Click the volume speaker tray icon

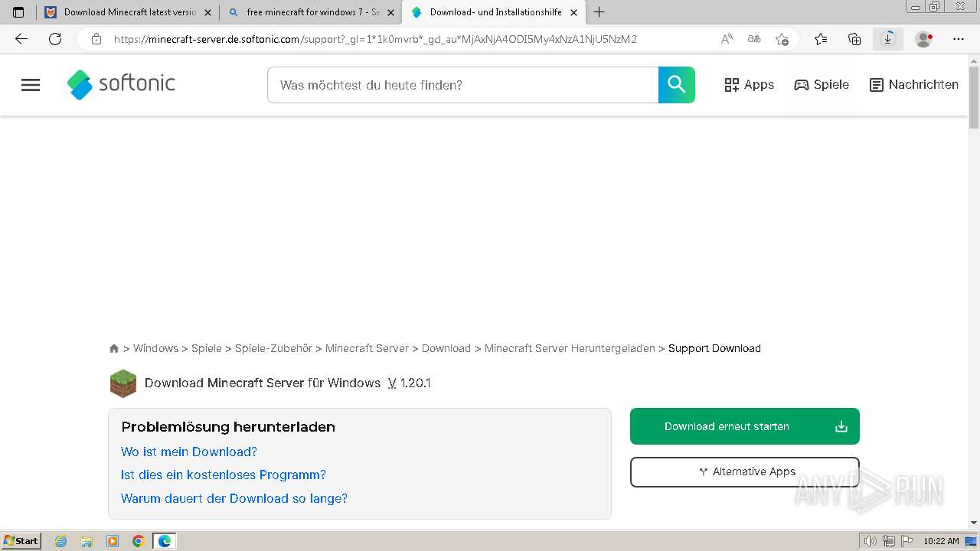click(870, 541)
